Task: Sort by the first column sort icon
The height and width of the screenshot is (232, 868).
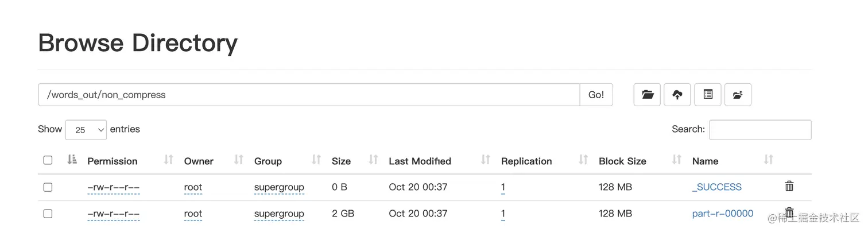Action: [72, 160]
